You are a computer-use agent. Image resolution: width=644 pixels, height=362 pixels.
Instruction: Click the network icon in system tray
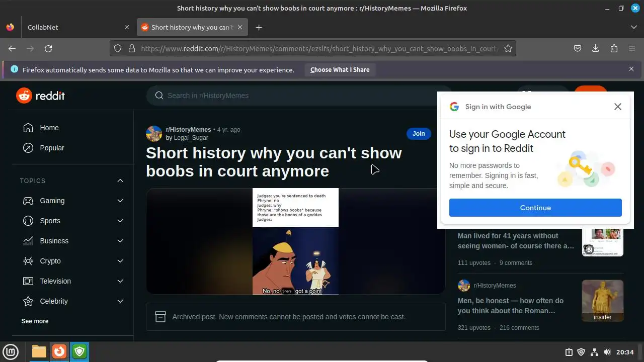[x=594, y=352]
